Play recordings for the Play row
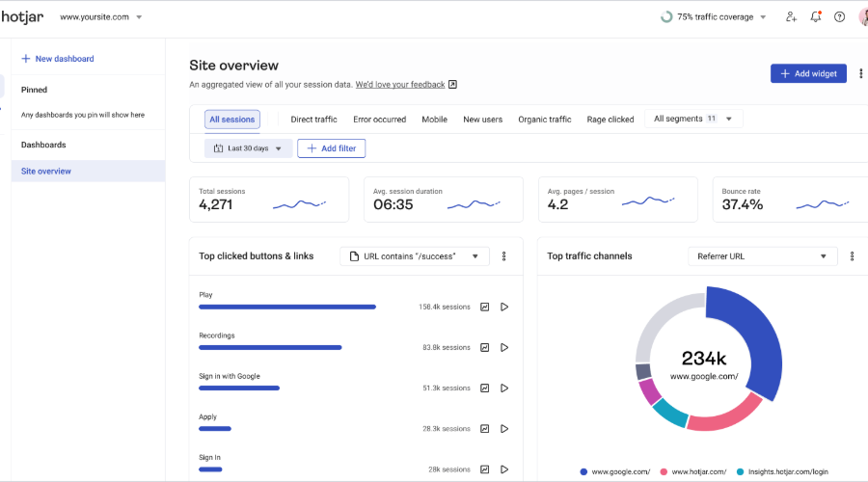Viewport: 868px width, 482px height. pyautogui.click(x=503, y=307)
